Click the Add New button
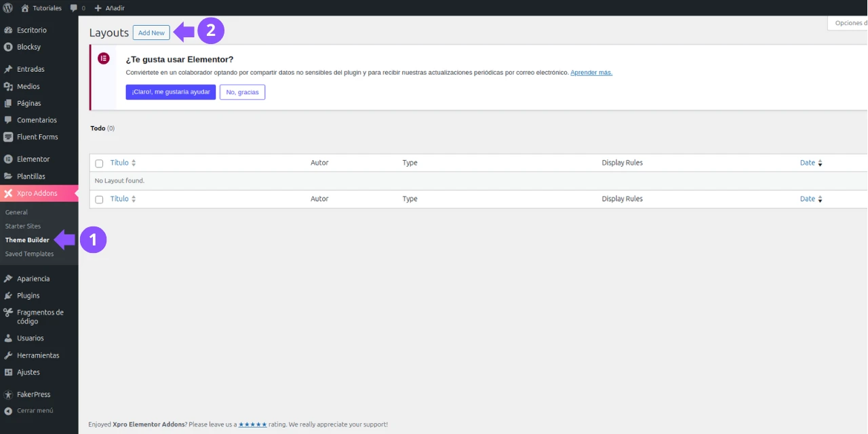The image size is (868, 434). pos(151,33)
